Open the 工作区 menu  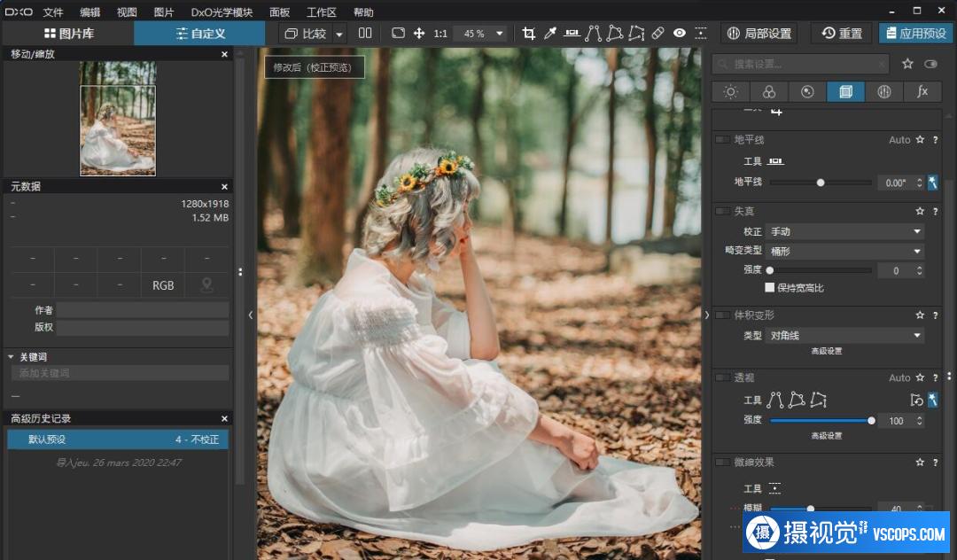[x=321, y=12]
